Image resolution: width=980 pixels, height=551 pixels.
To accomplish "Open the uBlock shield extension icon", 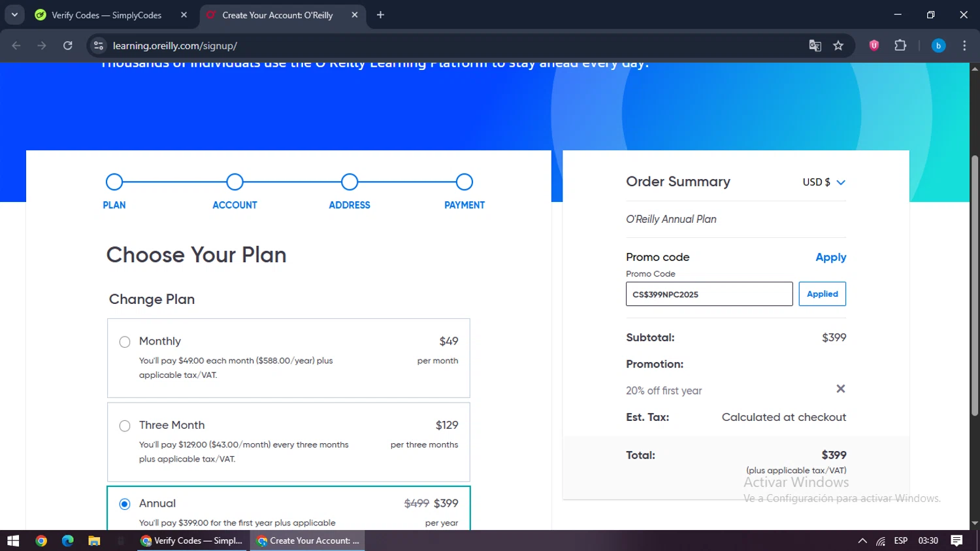I will pos(874,45).
